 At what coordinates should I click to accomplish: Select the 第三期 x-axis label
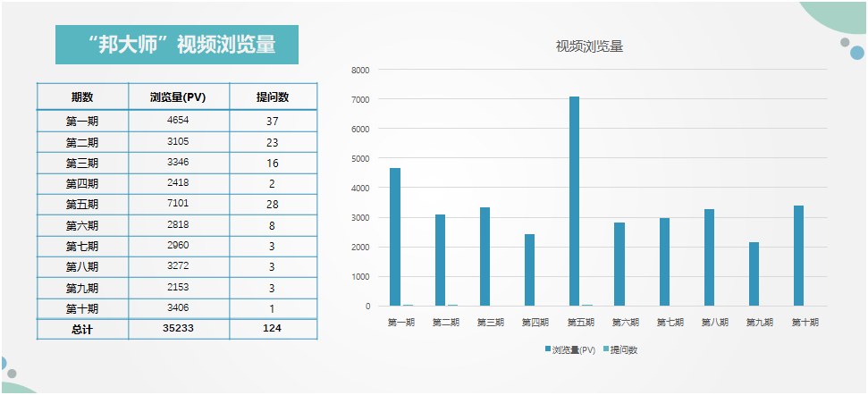pyautogui.click(x=490, y=323)
